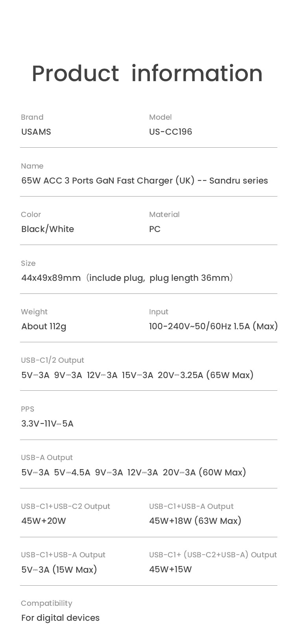This screenshot has width=295, height=644.
Task: Click the 5V 3A (15W Max) value
Action: [x=59, y=570]
